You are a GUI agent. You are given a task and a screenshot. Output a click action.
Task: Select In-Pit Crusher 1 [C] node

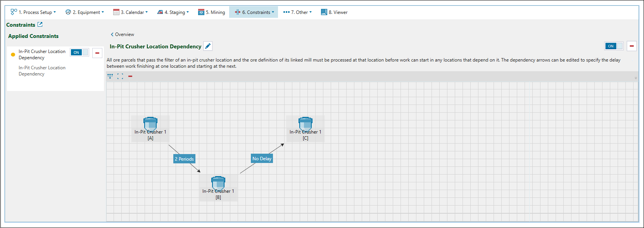tap(306, 129)
